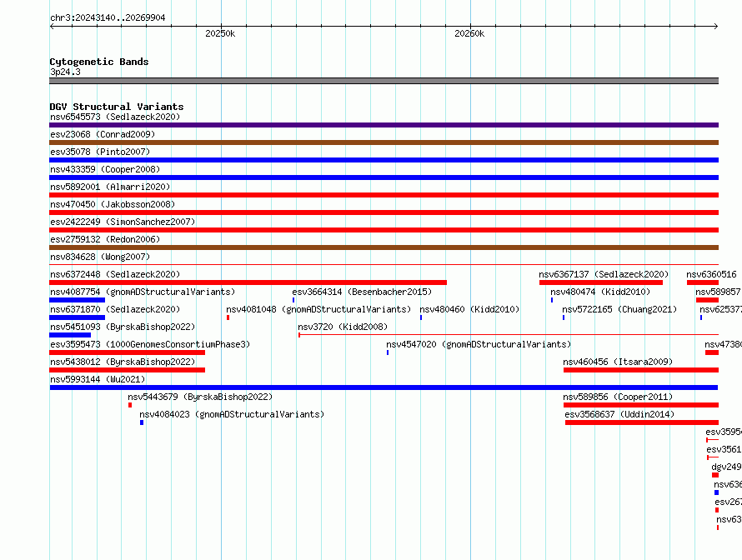
Task: Click the DGV Structural Variants track title
Action: click(117, 107)
